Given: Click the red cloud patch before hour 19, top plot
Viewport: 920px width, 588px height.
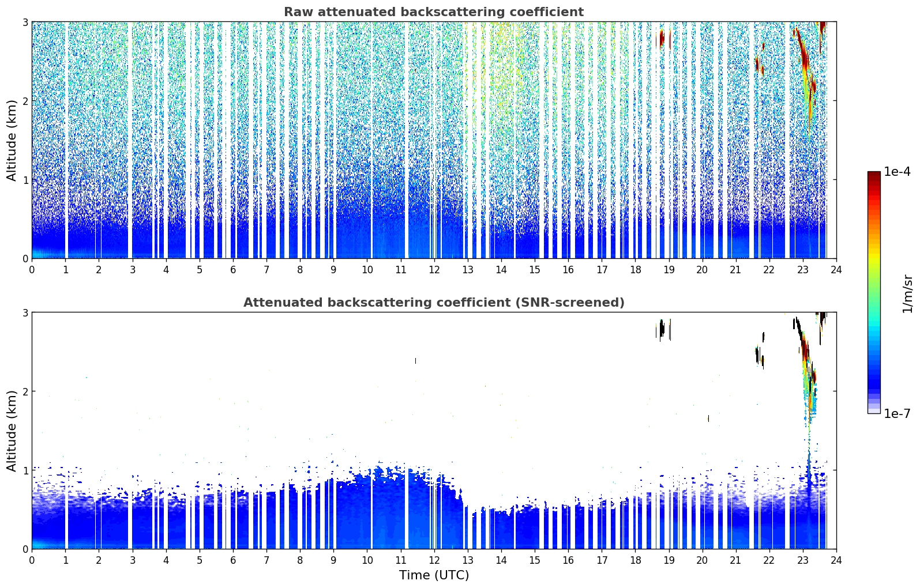Looking at the screenshot, I should pos(662,39).
